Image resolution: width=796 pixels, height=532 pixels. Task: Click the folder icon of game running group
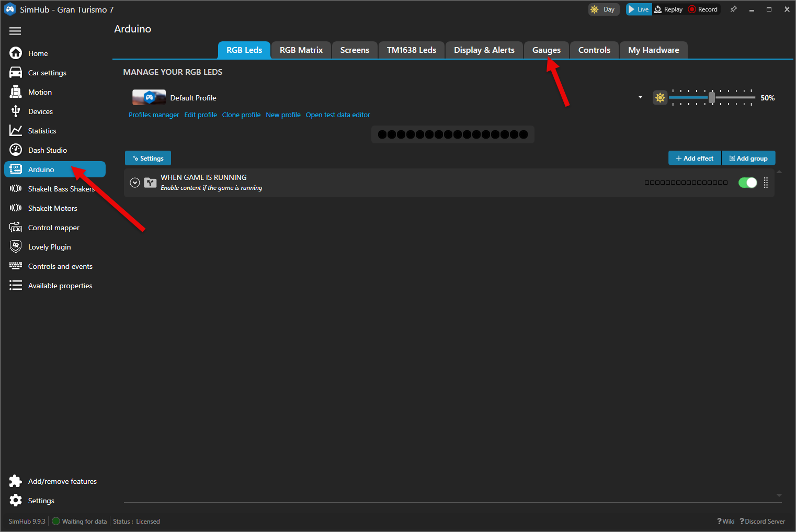150,183
